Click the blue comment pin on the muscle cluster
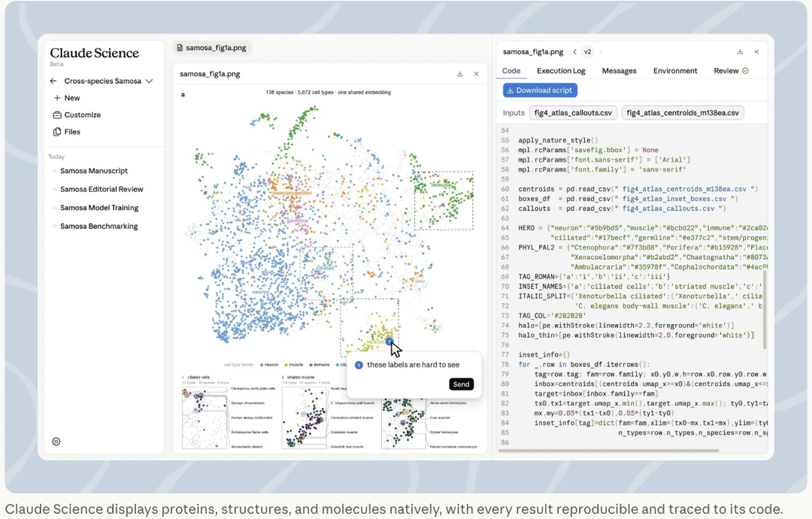 (x=389, y=341)
